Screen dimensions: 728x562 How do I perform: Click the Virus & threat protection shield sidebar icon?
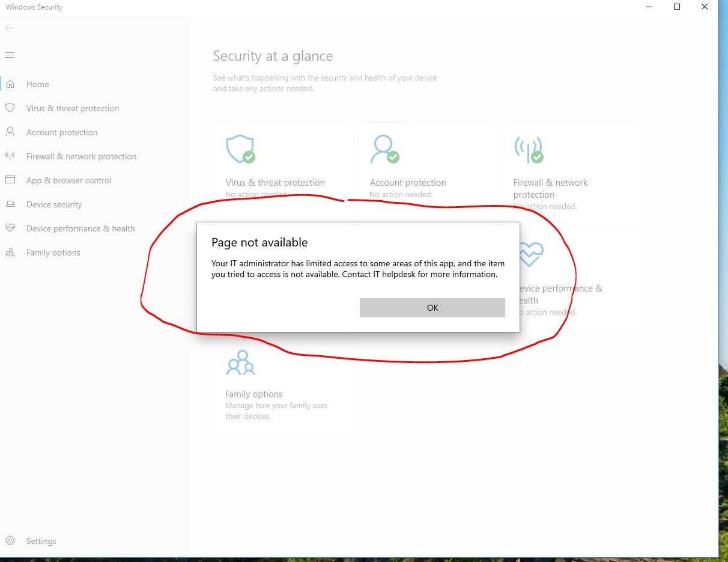[10, 108]
